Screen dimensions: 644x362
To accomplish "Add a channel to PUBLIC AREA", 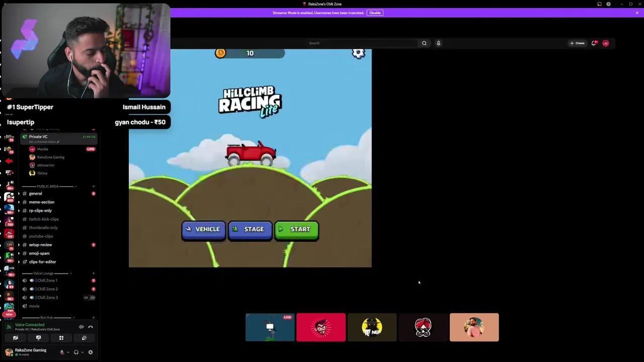I will coord(93,187).
